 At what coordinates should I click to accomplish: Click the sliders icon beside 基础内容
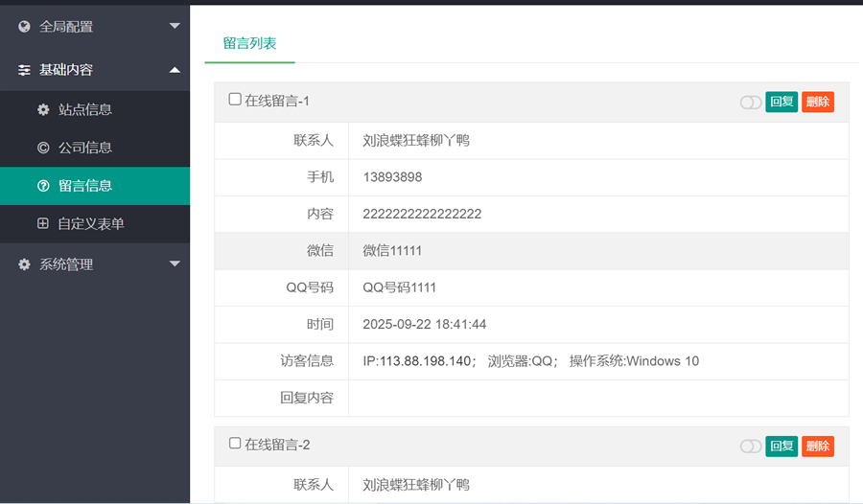(24, 70)
